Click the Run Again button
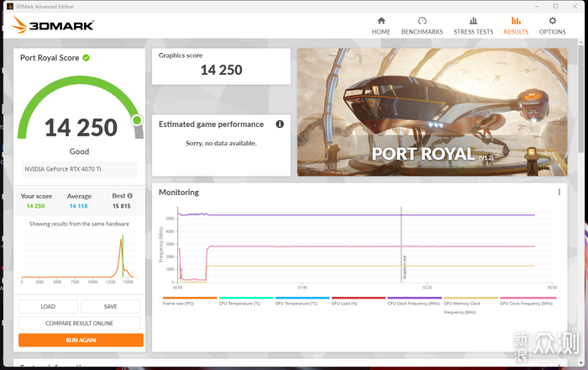This screenshot has width=588, height=370. pos(81,340)
